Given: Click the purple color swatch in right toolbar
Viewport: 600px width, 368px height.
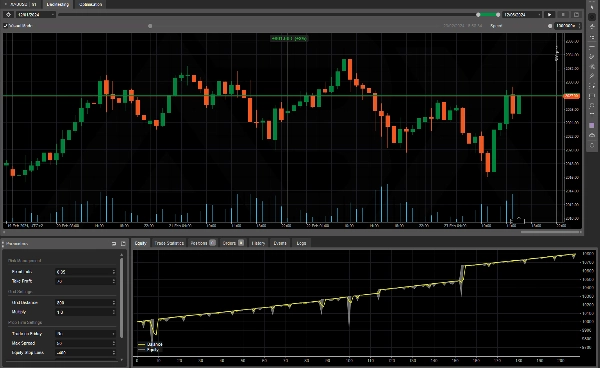Looking at the screenshot, I should point(592,125).
